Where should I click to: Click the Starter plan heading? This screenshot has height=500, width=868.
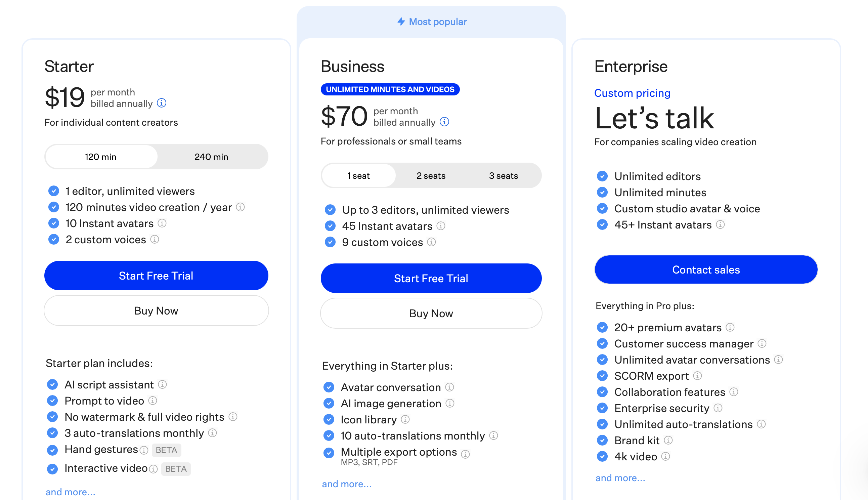[69, 66]
